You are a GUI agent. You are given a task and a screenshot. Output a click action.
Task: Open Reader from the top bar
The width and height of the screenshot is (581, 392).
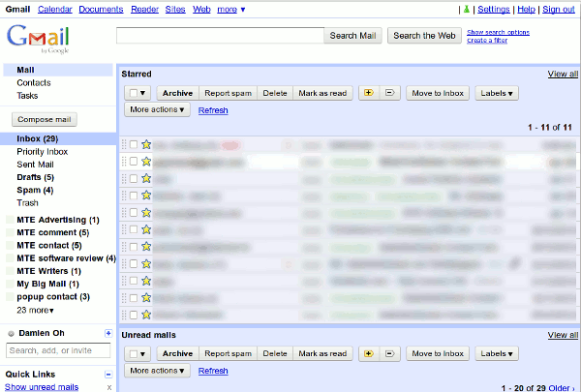tap(144, 10)
